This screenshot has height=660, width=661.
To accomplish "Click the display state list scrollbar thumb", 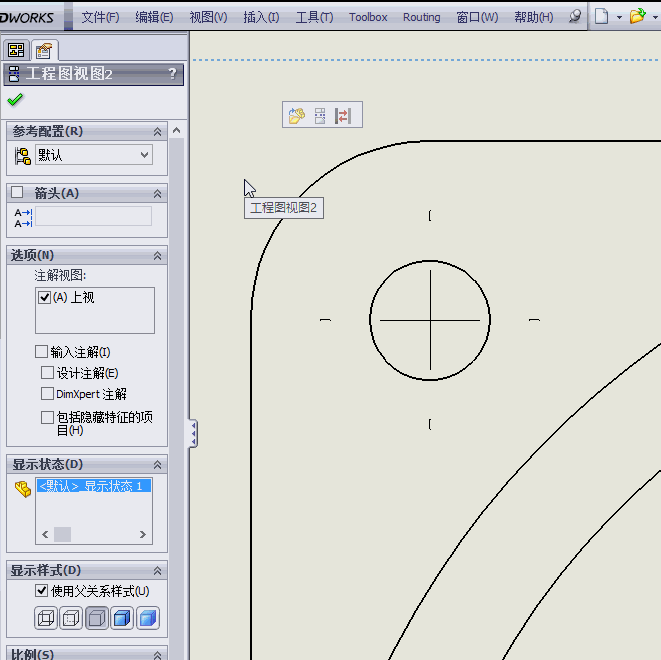I will point(62,534).
